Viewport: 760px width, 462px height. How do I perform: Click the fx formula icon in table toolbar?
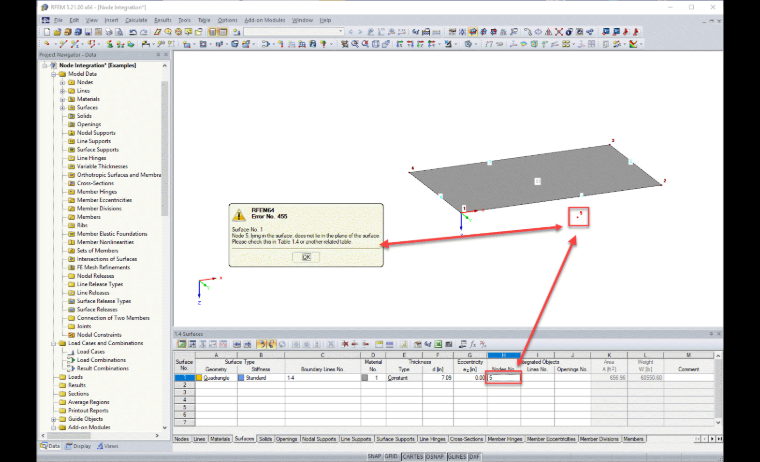point(473,344)
